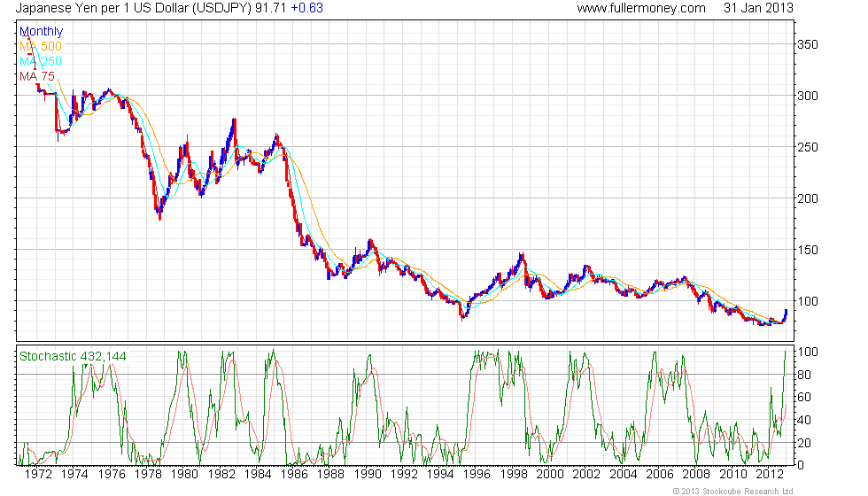This screenshot has width=868, height=496.
Task: Click the 100 price axis label on the main chart
Action: tap(808, 302)
